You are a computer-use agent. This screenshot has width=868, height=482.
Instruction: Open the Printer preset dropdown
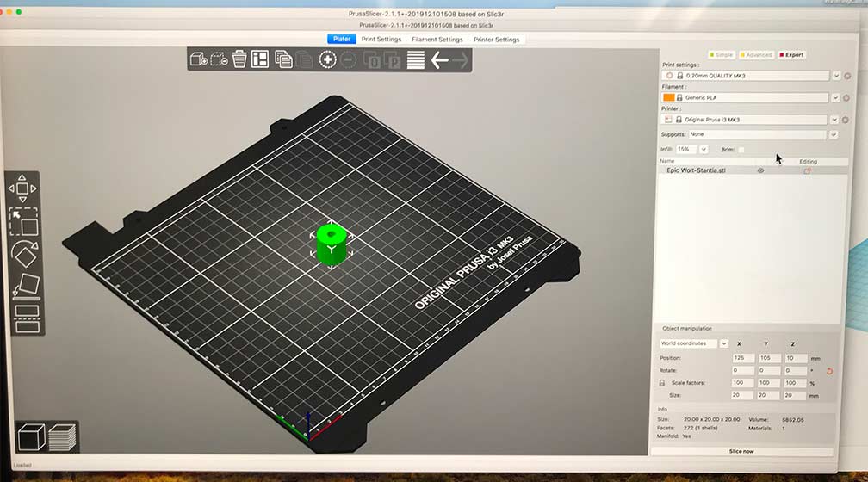(834, 120)
